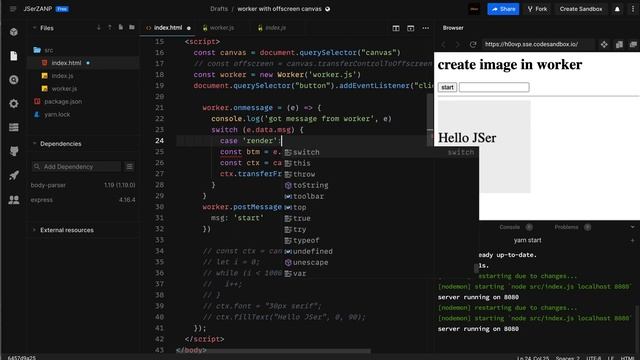Open the Search sidebar icon
The width and height of the screenshot is (640, 360).
[13, 80]
